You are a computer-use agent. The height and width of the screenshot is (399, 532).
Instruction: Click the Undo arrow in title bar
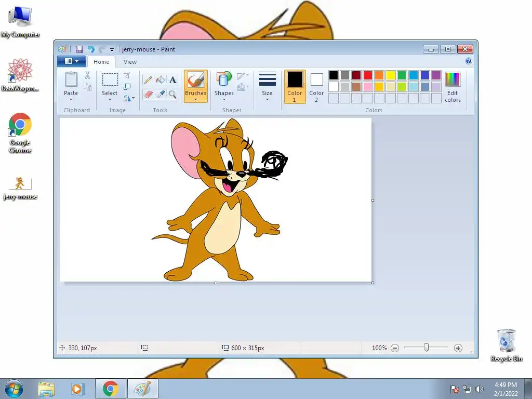90,49
